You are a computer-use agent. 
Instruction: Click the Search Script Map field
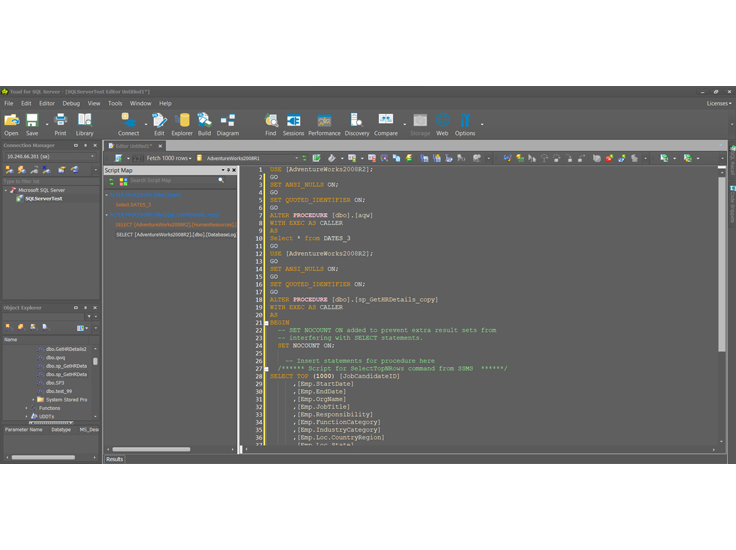(x=173, y=180)
